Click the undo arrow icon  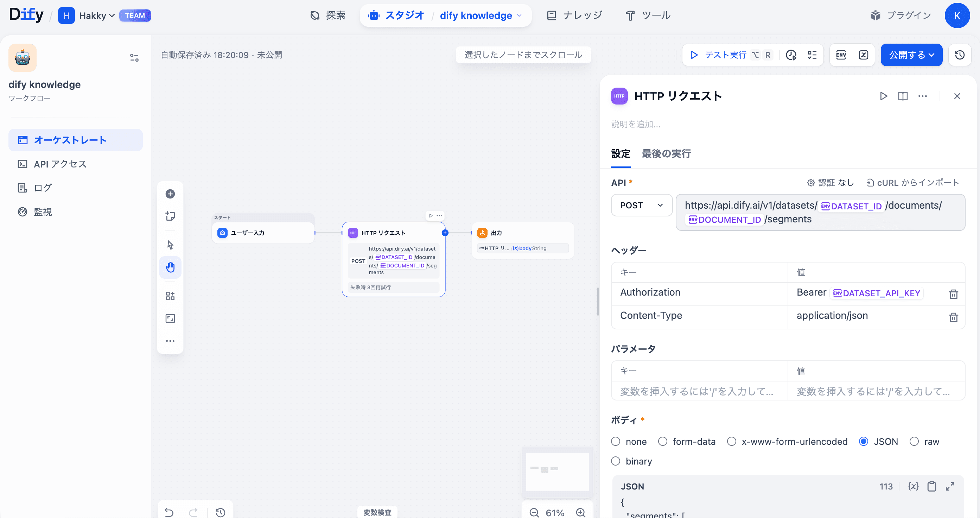pyautogui.click(x=169, y=512)
